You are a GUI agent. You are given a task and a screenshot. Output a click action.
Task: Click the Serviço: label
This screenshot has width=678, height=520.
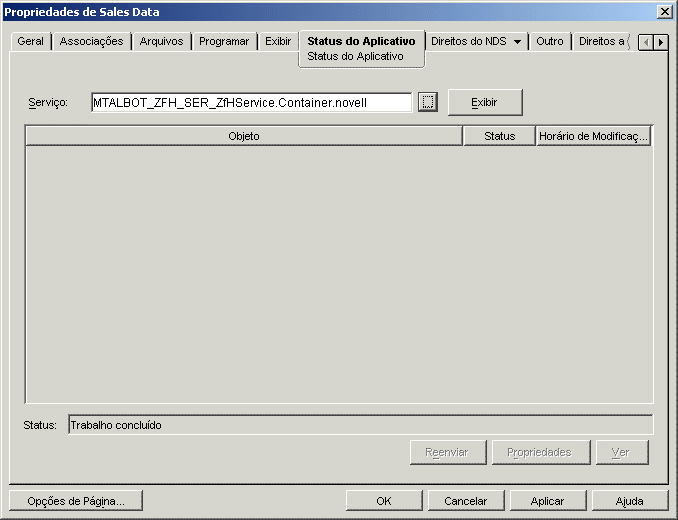pos(48,102)
